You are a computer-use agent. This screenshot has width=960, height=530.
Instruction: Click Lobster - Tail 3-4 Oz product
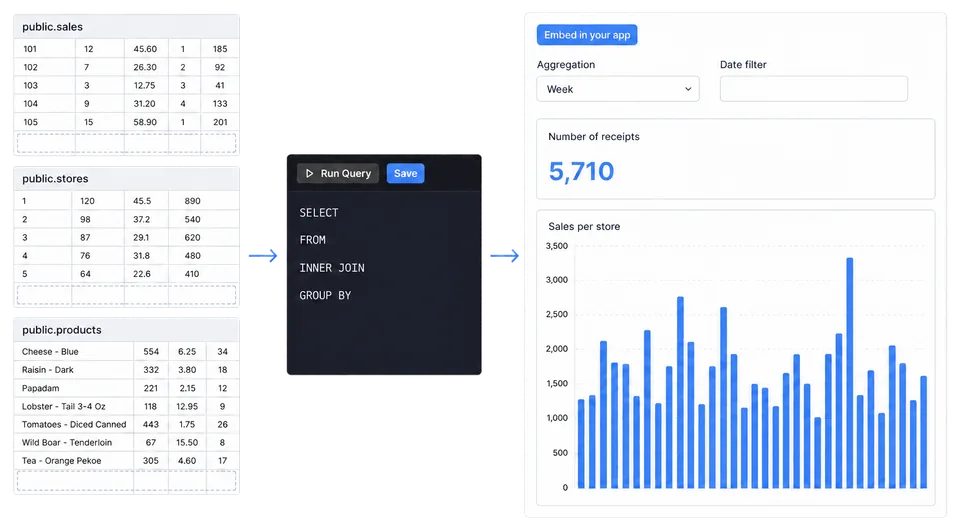coord(64,406)
